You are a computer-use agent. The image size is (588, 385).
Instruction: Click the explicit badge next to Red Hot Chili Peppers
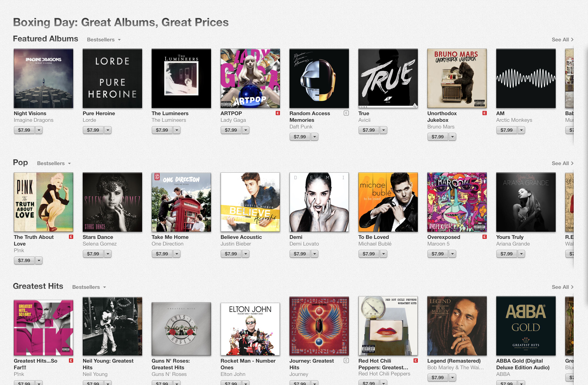click(x=415, y=360)
